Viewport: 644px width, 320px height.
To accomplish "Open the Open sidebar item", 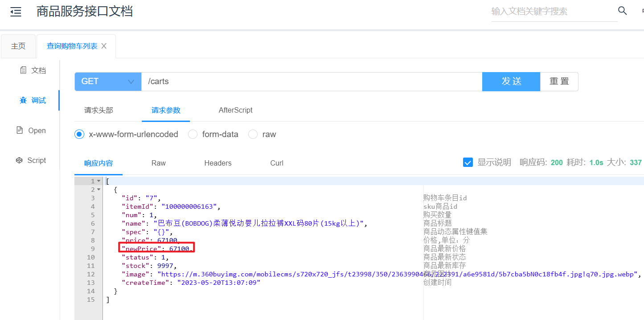I will tap(31, 130).
